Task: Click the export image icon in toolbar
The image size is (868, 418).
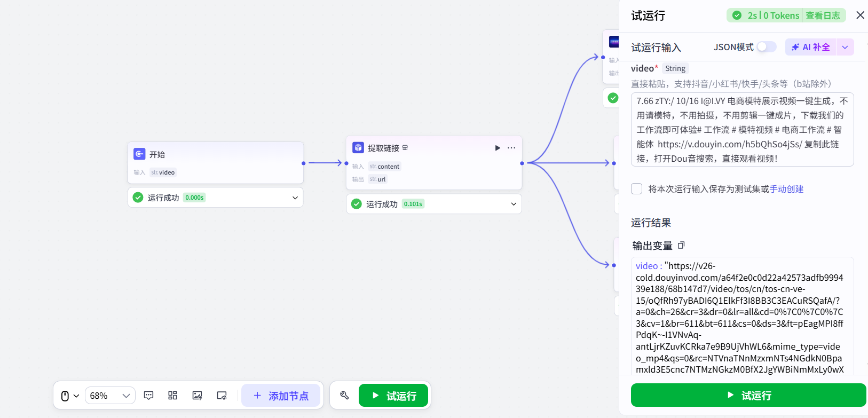Action: (197, 396)
